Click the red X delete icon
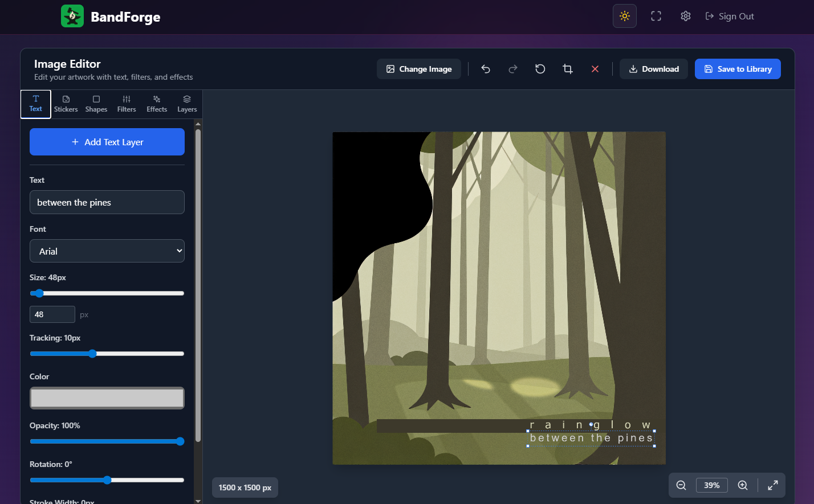Viewport: 814px width, 504px height. [x=595, y=69]
